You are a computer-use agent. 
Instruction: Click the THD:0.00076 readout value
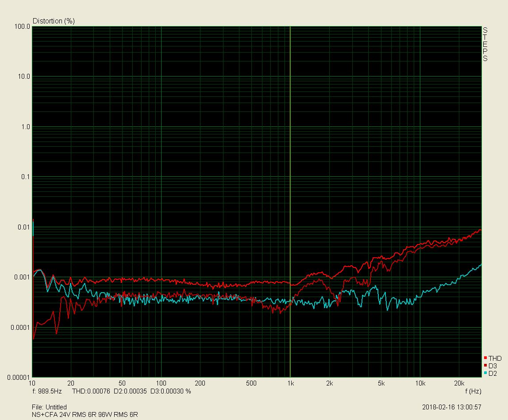tap(91, 391)
